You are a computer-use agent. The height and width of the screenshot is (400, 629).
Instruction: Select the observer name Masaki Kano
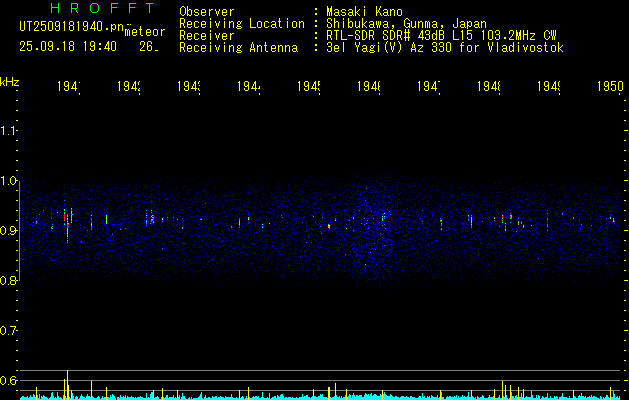click(x=364, y=12)
